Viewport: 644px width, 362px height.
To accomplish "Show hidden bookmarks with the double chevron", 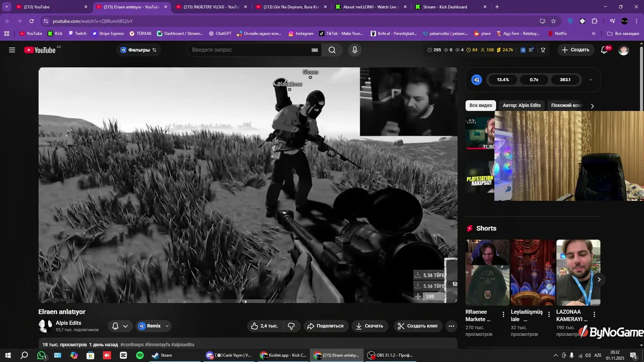I will point(594,34).
